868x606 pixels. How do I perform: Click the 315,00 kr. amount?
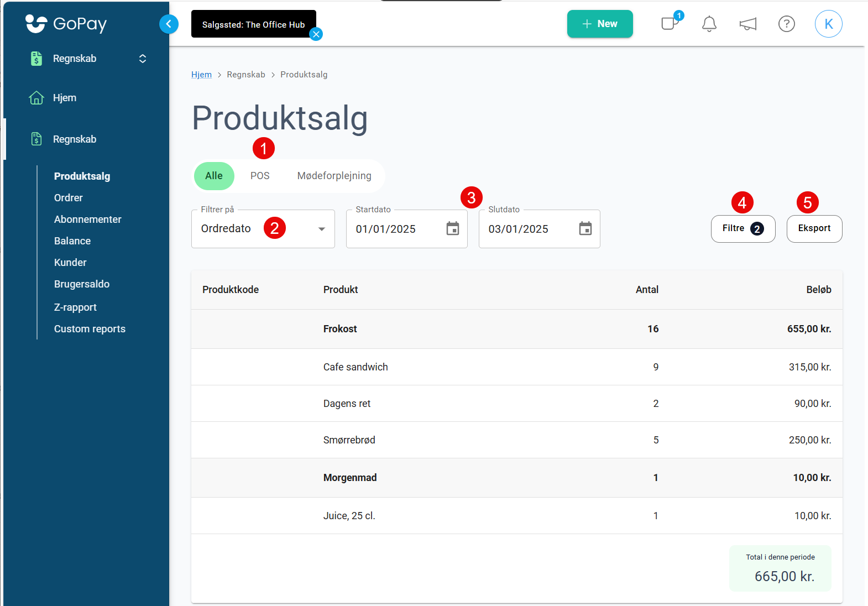[x=810, y=367]
